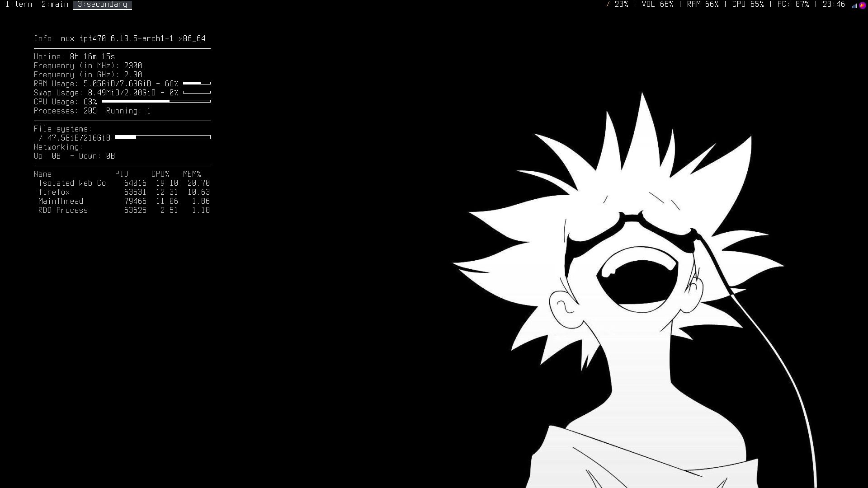This screenshot has width=868, height=488.
Task: Click the File systems heading
Action: 63,129
